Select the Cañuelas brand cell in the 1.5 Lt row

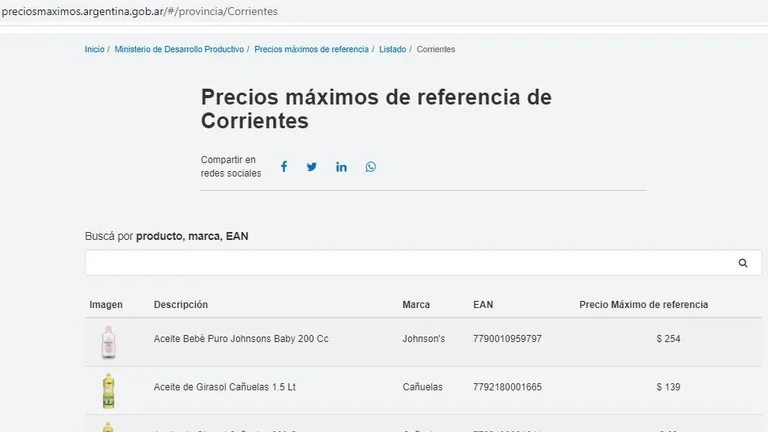point(423,387)
